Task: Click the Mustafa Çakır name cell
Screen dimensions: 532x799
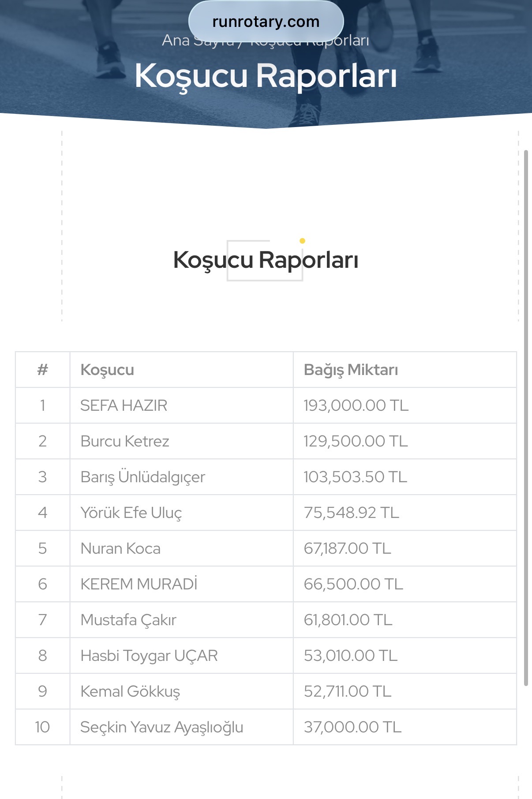Action: 128,620
